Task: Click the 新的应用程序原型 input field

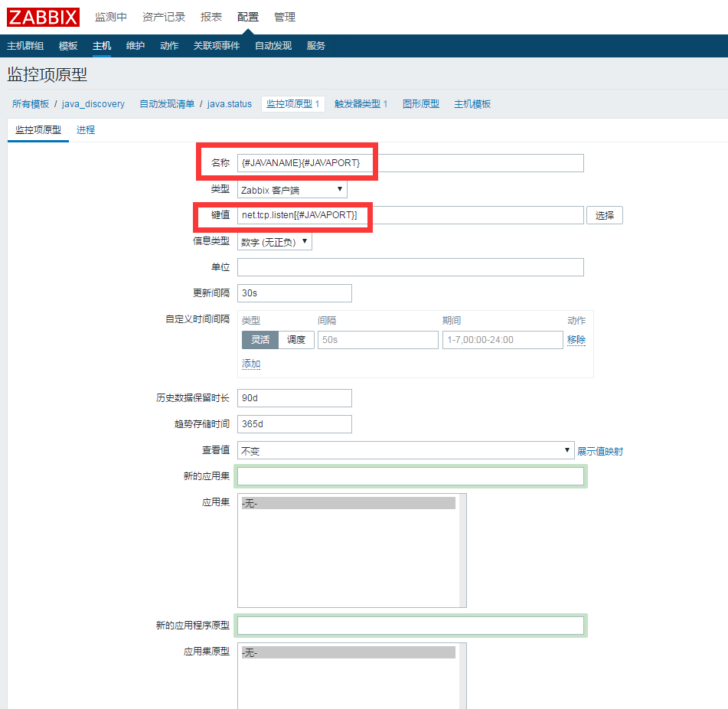Action: point(410,626)
